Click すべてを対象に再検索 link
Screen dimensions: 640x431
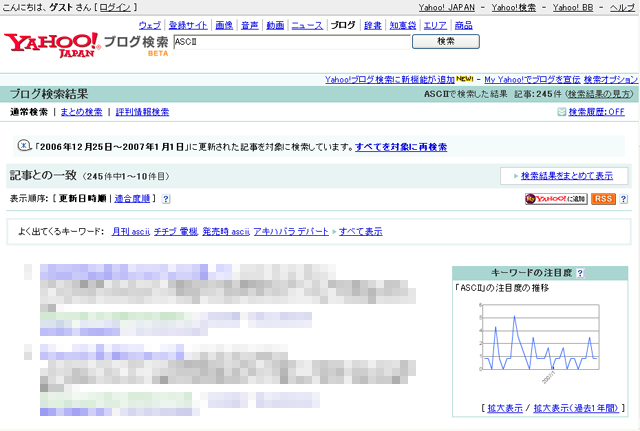click(x=401, y=147)
